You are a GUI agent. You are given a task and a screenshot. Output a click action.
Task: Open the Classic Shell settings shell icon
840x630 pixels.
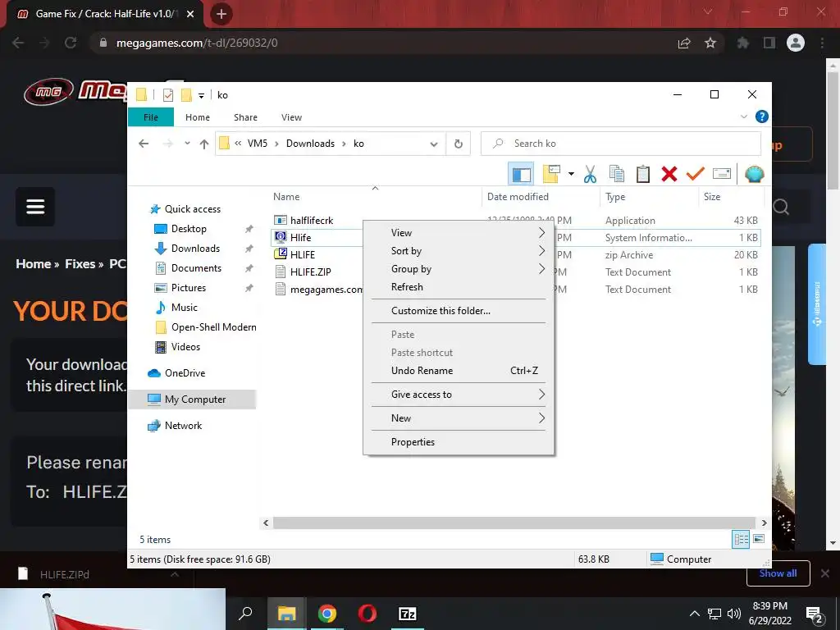755,174
